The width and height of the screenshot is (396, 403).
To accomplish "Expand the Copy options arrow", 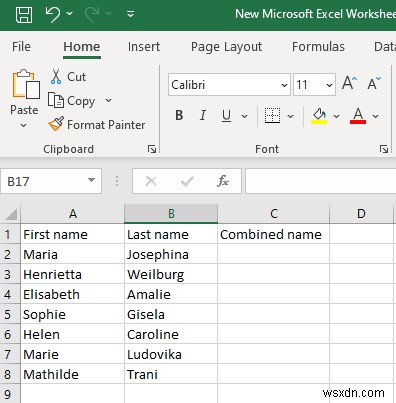I will pyautogui.click(x=108, y=100).
